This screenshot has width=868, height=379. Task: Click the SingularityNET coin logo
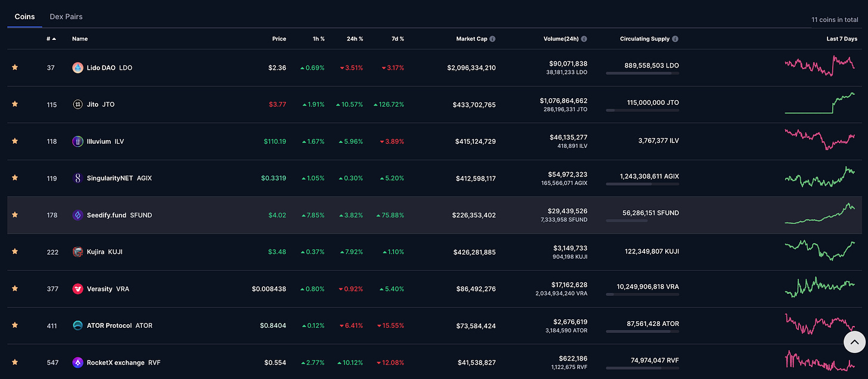tap(77, 178)
